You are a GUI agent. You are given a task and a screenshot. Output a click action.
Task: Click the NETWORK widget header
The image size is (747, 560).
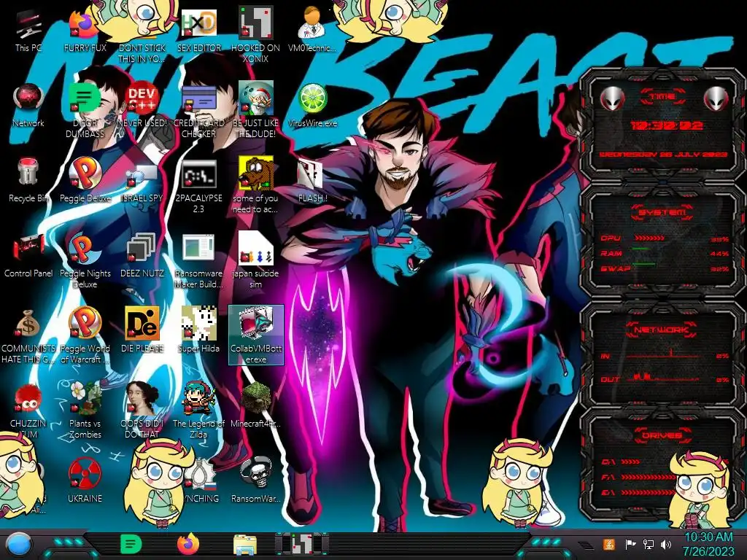tap(662, 330)
